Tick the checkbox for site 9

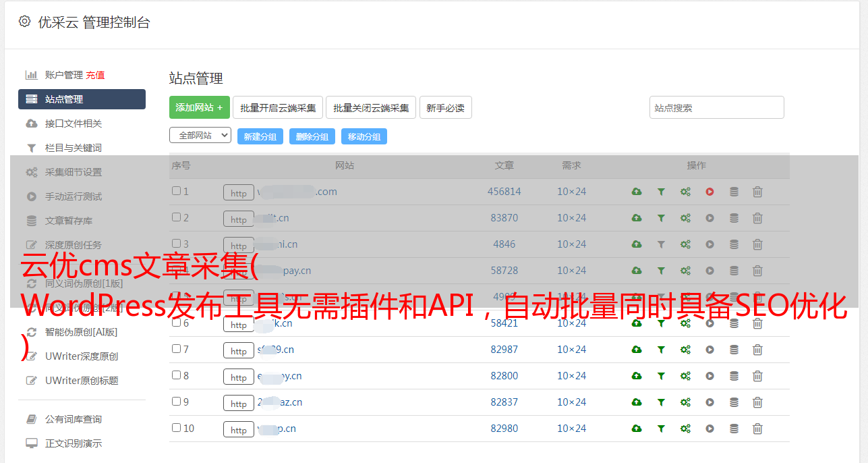176,402
